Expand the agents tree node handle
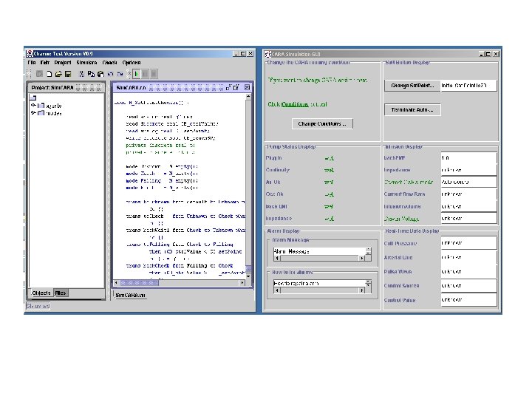Image resolution: width=532 pixels, height=399 pixels. [x=33, y=106]
